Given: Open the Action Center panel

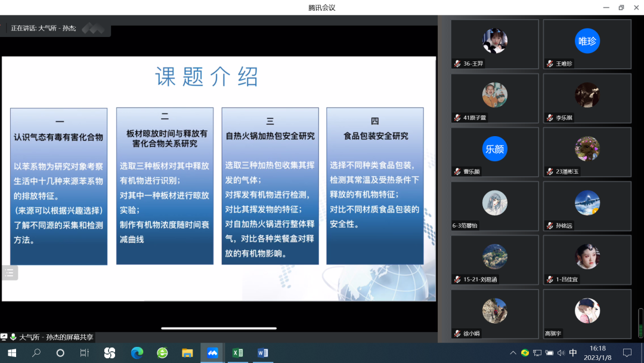Looking at the screenshot, I should [626, 353].
